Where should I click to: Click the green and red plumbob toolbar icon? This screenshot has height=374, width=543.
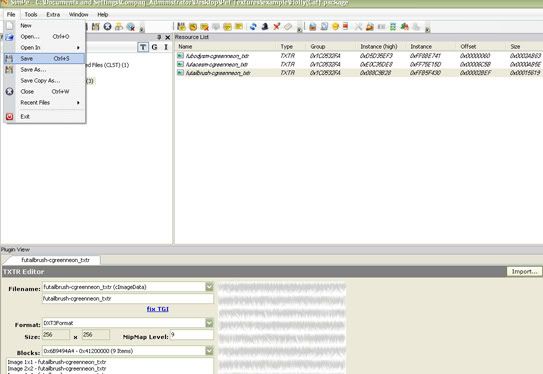pos(404,27)
